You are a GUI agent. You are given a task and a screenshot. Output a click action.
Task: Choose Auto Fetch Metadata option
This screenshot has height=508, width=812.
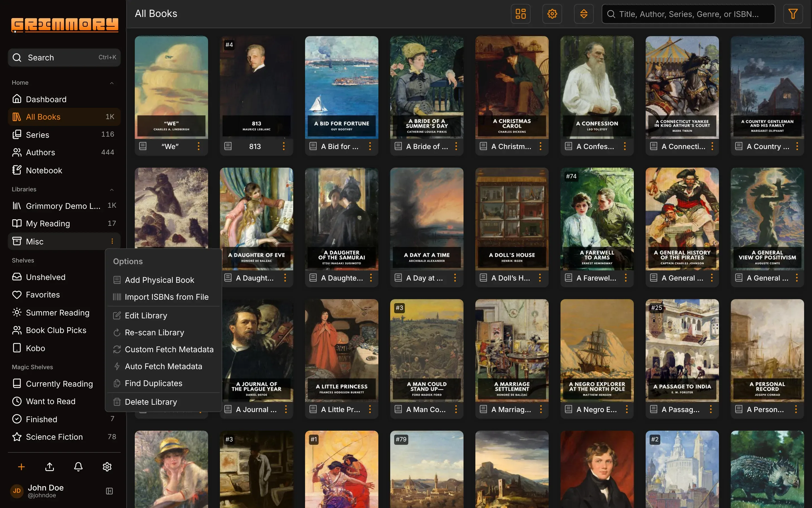click(163, 366)
